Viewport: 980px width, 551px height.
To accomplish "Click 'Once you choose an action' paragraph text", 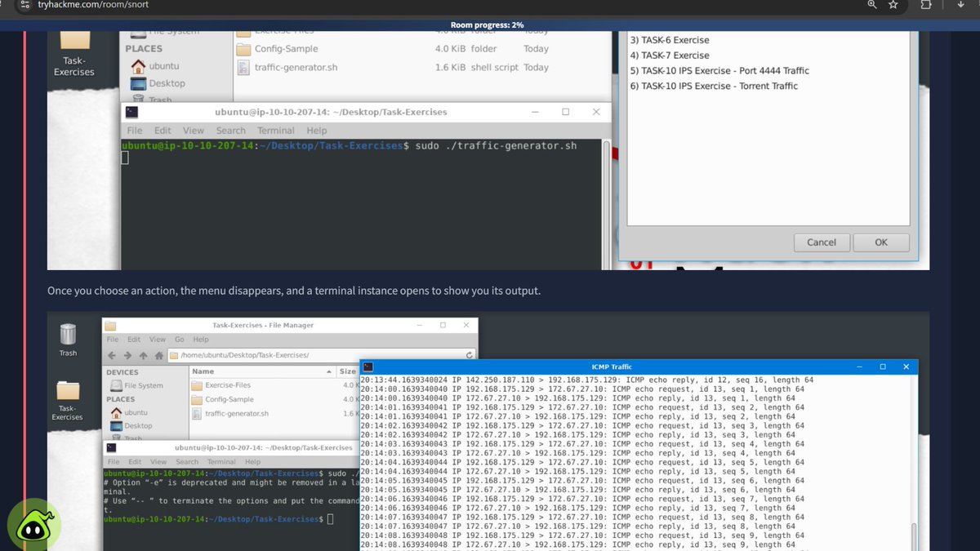I will [294, 291].
